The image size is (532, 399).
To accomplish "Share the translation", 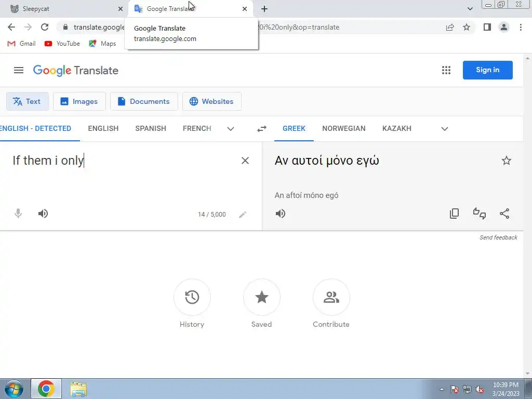I will 504,214.
